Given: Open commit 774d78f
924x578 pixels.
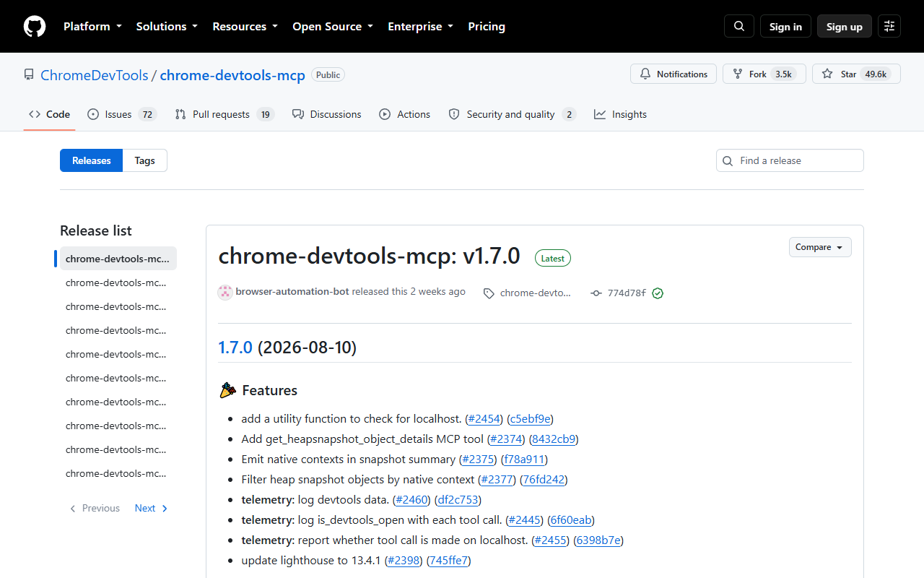Looking at the screenshot, I should point(627,293).
